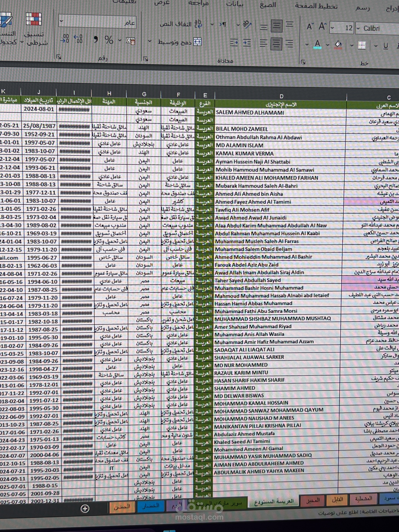
Task: Apply accounting number format icon
Action: tap(131, 41)
